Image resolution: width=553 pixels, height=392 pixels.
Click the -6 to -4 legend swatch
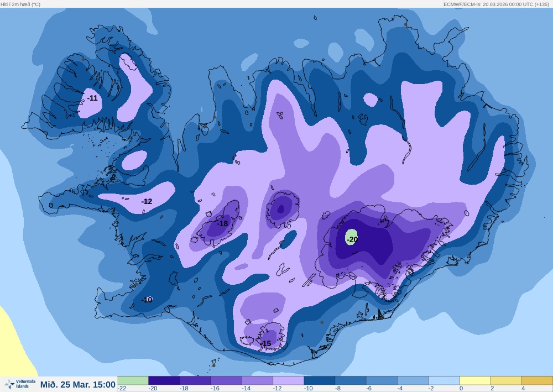pyautogui.click(x=382, y=380)
